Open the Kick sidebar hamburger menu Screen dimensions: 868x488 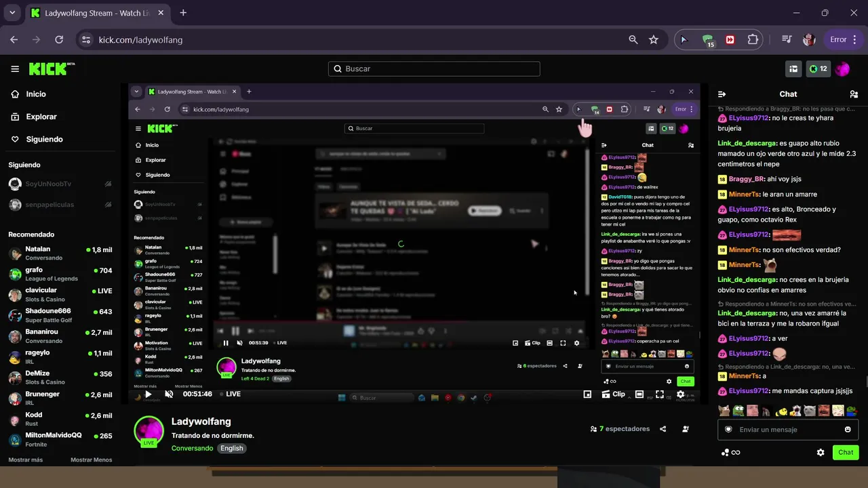point(15,68)
